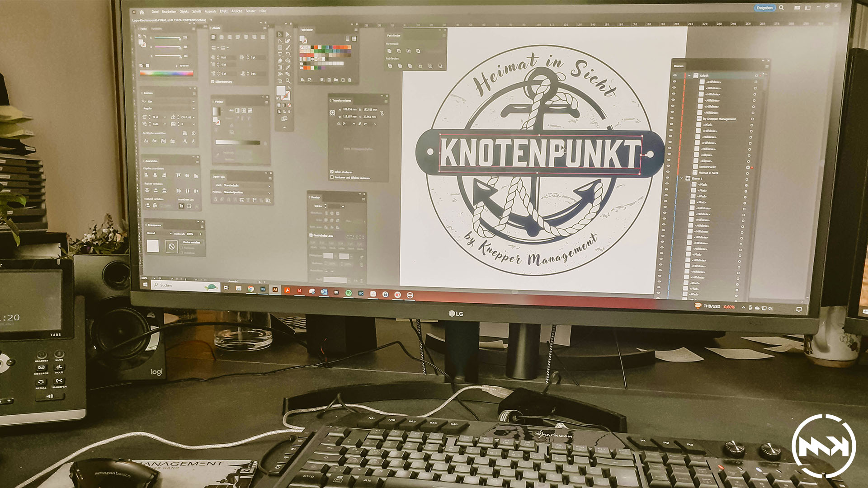Click horizontal align left in Ausrichten panel
Screen dimensions: 868x488
point(147,175)
